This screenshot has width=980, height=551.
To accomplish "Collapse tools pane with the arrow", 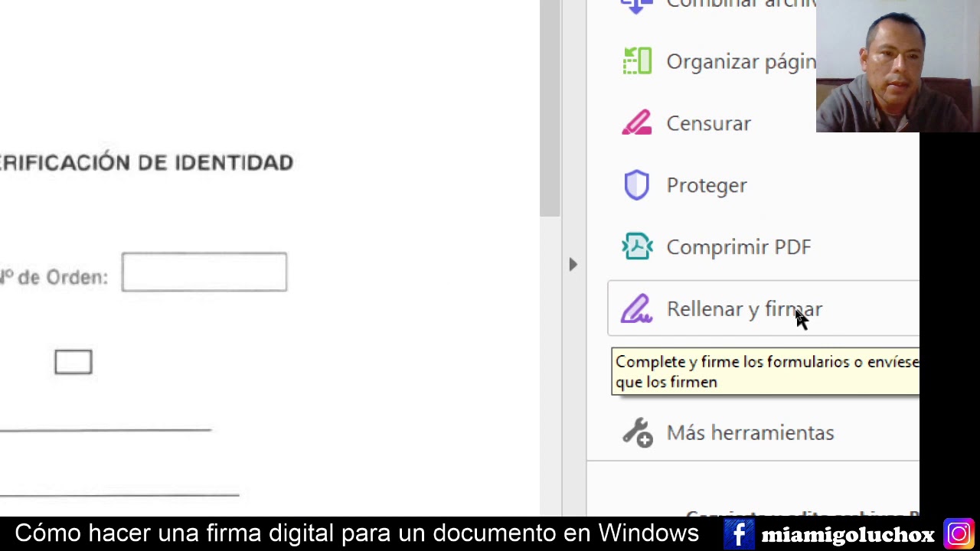I will click(x=573, y=264).
